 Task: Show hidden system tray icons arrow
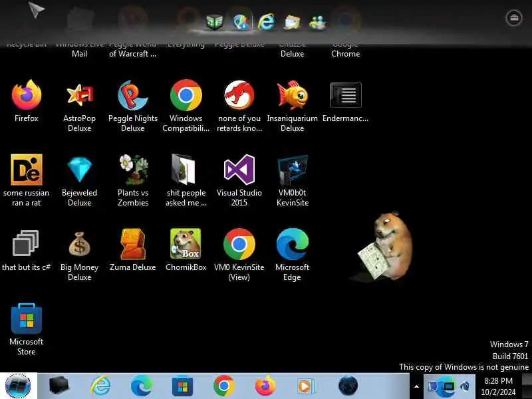tap(416, 386)
